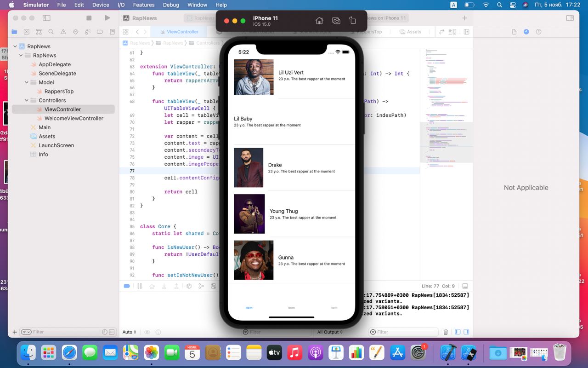Screen dimensions: 588x368
Task: Rotate the Simulator device
Action: [x=352, y=21]
